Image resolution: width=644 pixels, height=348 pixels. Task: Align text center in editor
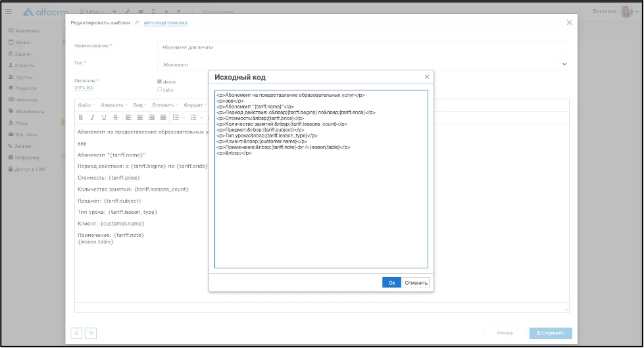(x=139, y=118)
